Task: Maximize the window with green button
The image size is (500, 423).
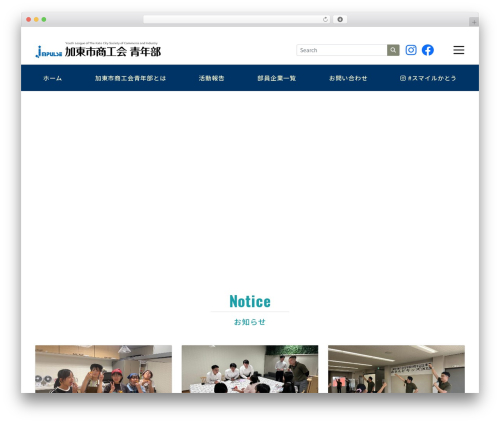Action: (x=44, y=20)
